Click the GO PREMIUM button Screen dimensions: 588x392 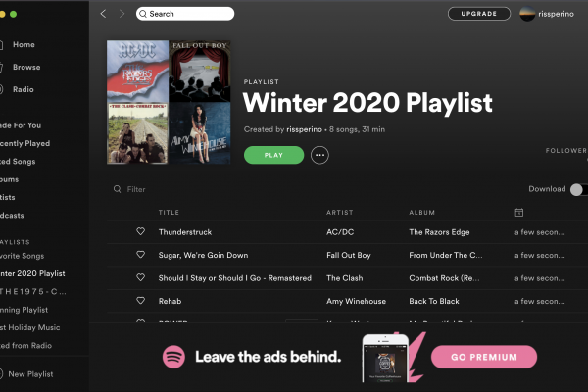(484, 357)
